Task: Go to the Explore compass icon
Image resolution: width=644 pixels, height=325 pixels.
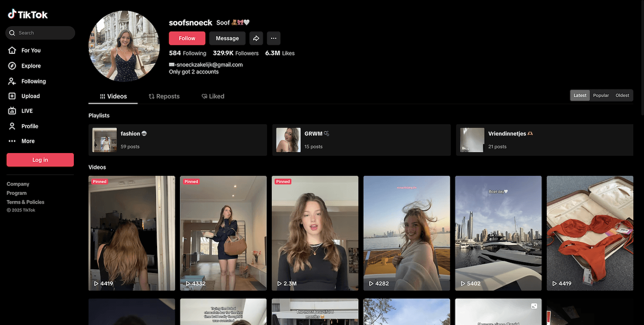Action: coord(12,66)
